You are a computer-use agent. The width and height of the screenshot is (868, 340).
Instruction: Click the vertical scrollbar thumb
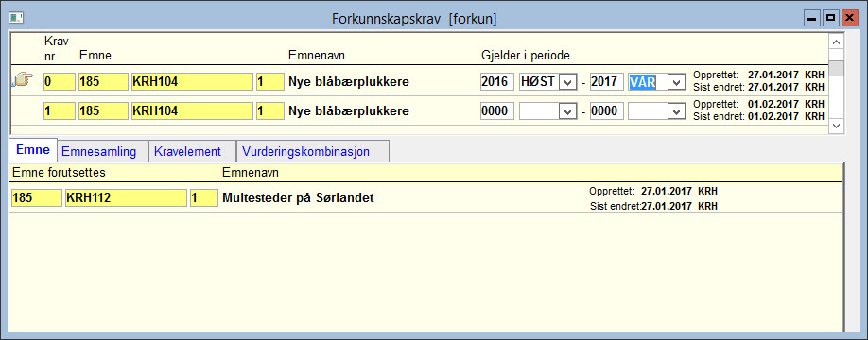(x=836, y=68)
